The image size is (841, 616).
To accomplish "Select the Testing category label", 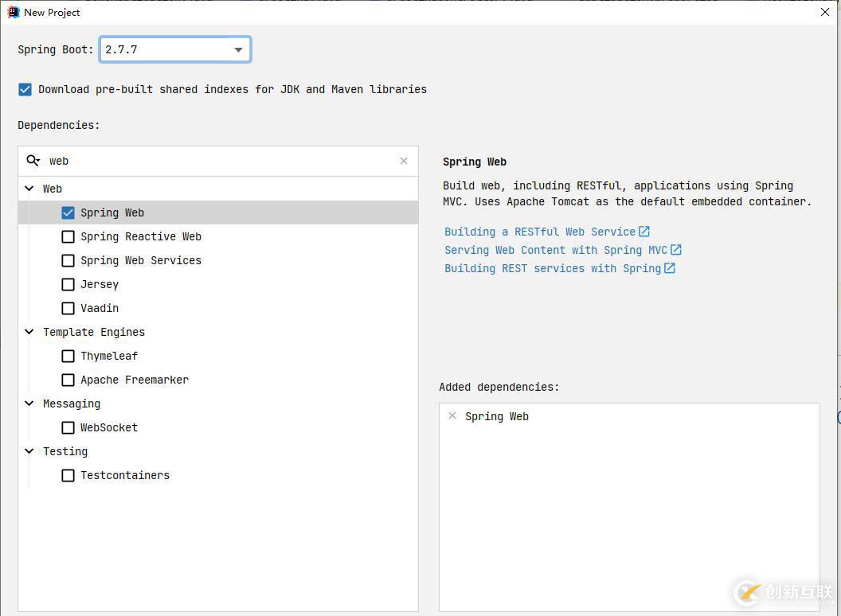I will pos(65,451).
